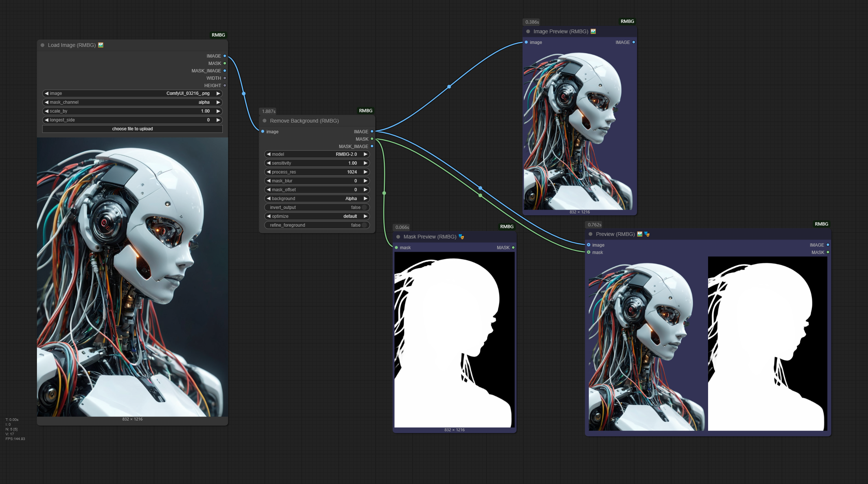Collapse the Image Preview (RMBG) node dot
The height and width of the screenshot is (484, 868).
click(x=528, y=31)
